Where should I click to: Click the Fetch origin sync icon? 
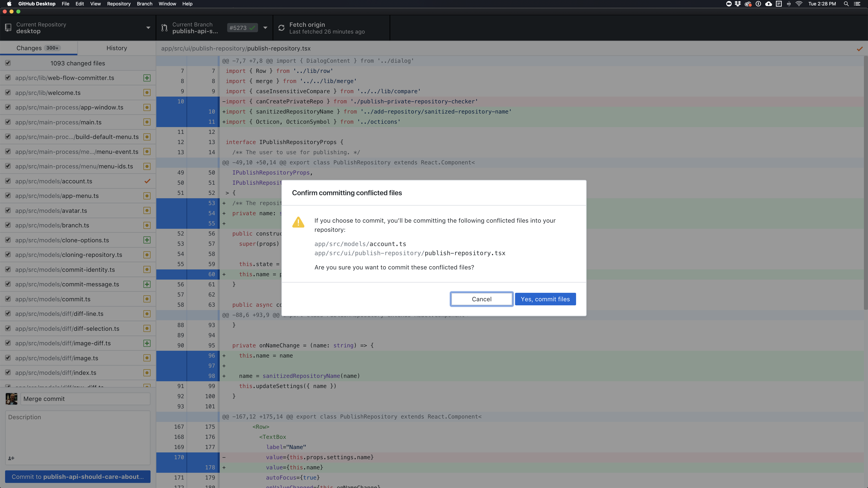(281, 28)
